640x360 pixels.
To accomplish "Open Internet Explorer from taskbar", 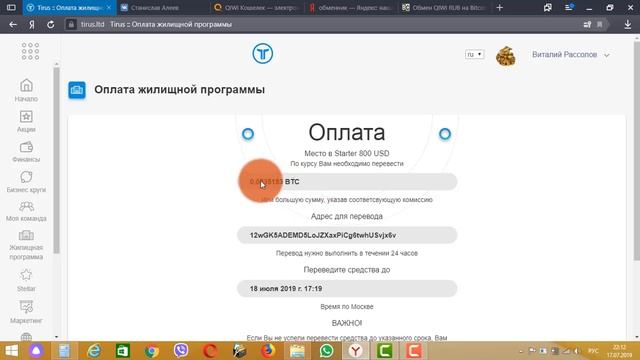I will [94, 351].
